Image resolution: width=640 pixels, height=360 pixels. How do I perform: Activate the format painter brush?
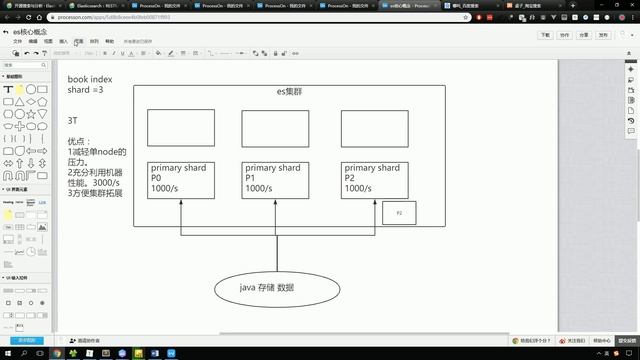tap(44, 53)
